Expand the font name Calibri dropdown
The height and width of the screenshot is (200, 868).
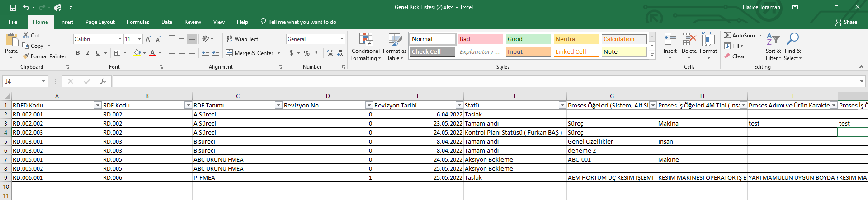tap(120, 39)
